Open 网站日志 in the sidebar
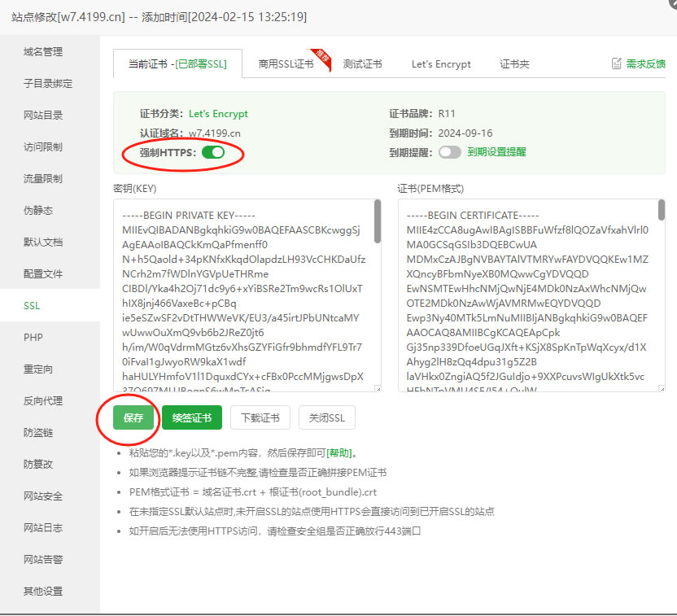 (x=43, y=527)
